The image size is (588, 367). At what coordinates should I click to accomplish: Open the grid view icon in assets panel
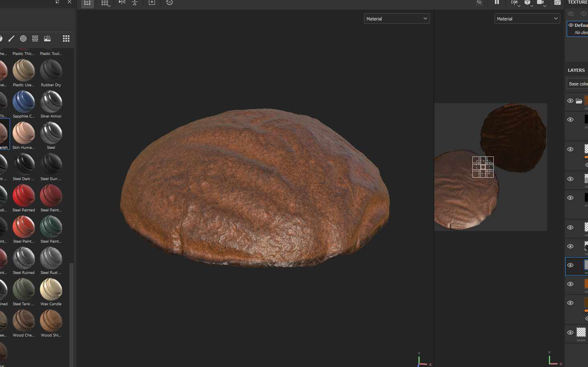tap(66, 39)
